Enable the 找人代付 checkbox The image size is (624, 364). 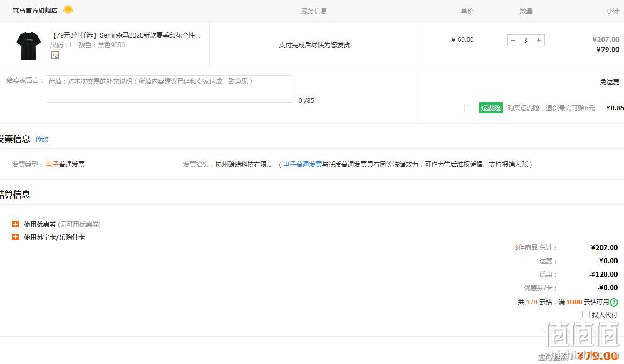click(586, 315)
